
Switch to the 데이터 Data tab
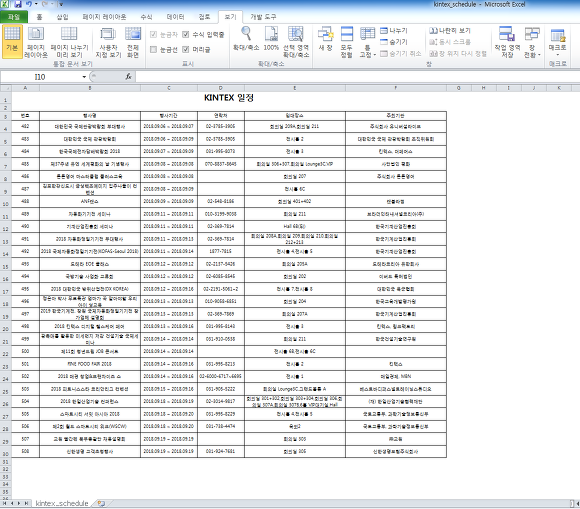click(175, 17)
